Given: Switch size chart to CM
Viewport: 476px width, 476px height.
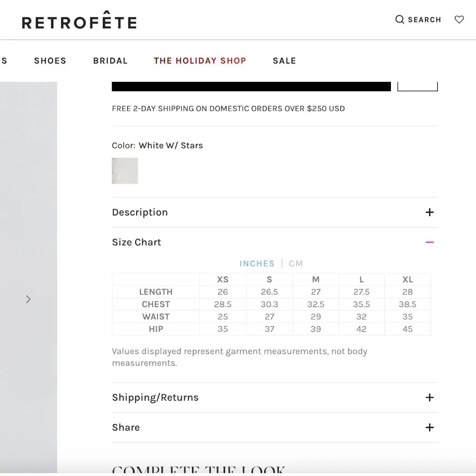Looking at the screenshot, I should point(296,264).
